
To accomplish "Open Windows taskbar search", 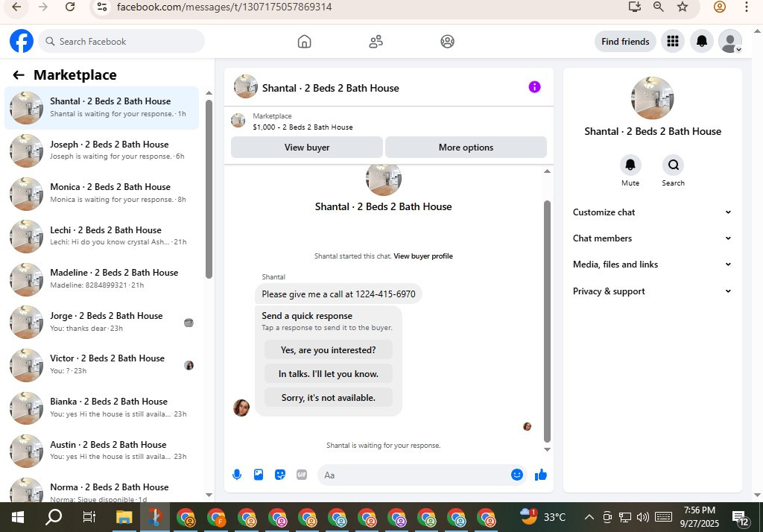I will [54, 517].
